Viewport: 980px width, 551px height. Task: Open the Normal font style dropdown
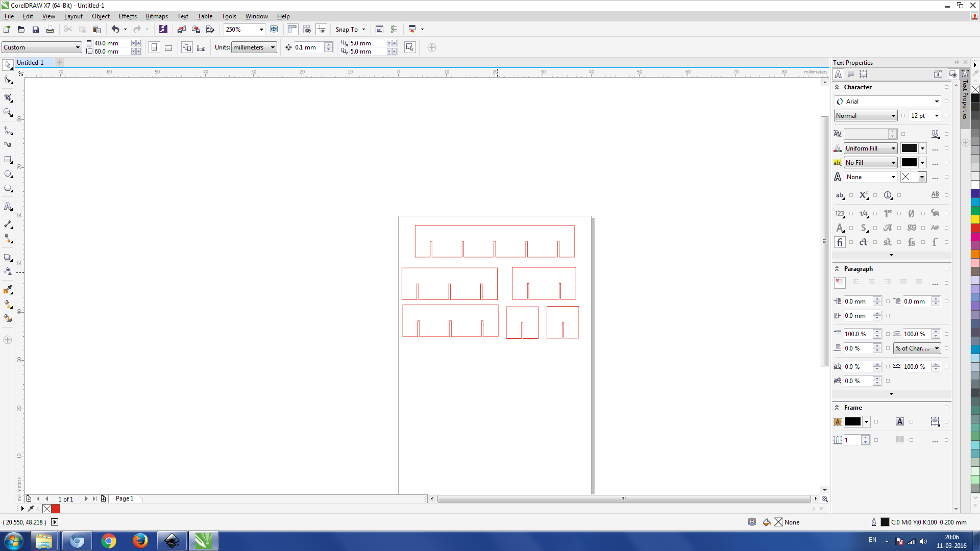[893, 116]
